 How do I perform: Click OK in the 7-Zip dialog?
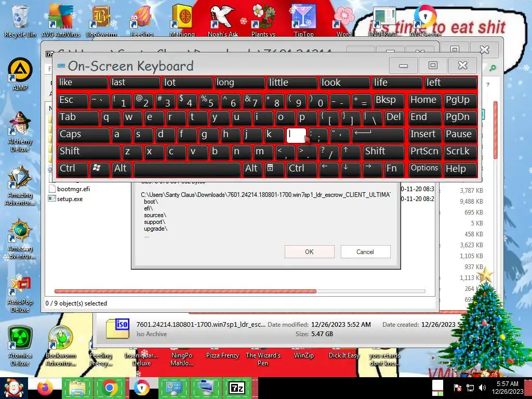[x=310, y=252]
